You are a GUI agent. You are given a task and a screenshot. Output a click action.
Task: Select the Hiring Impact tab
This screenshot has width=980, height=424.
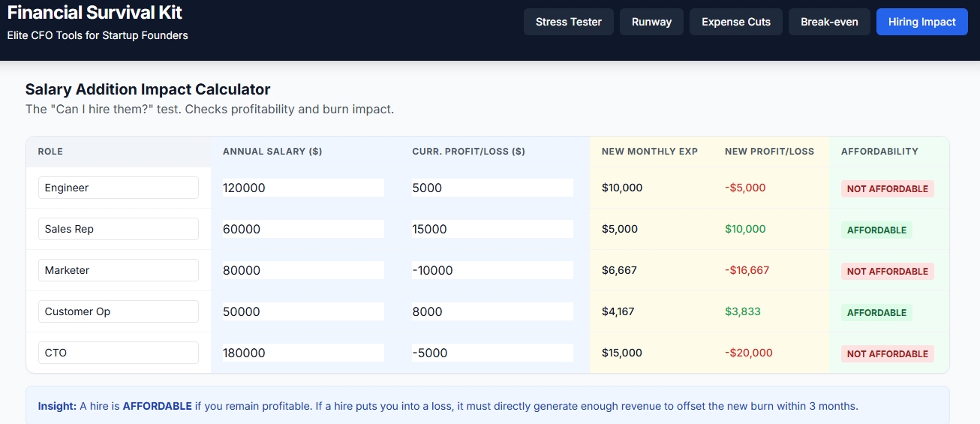click(922, 22)
